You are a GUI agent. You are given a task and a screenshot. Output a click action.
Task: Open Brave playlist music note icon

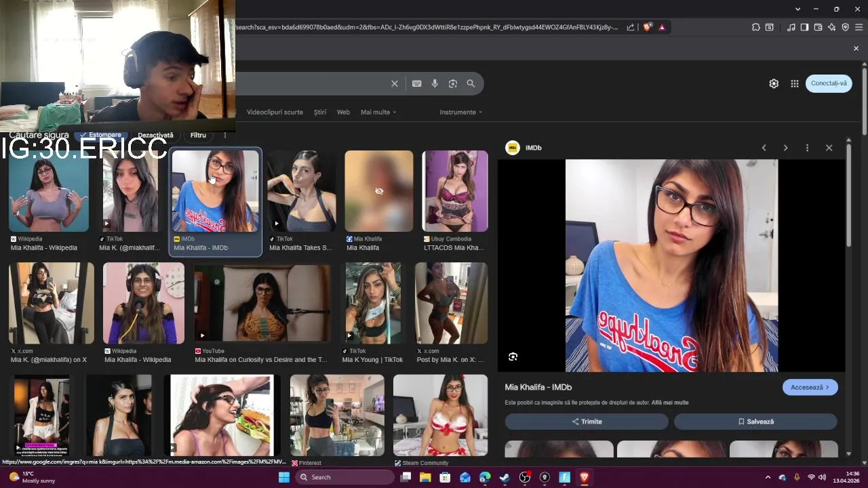791,27
